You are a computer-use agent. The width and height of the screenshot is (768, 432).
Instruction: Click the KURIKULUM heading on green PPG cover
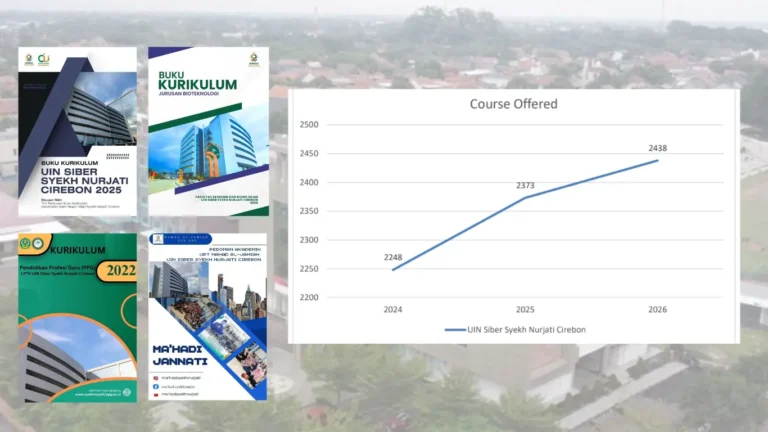(77, 250)
